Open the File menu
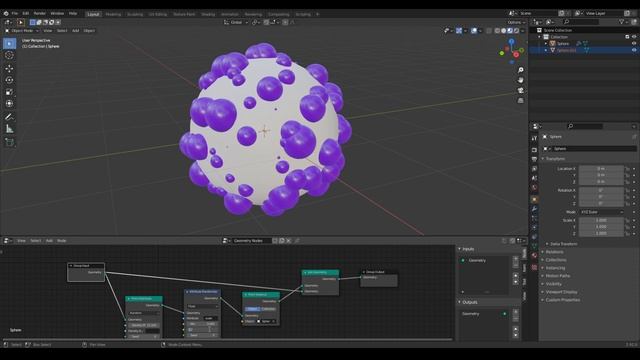 (x=15, y=13)
